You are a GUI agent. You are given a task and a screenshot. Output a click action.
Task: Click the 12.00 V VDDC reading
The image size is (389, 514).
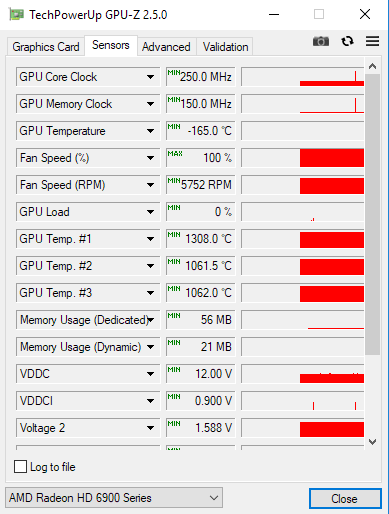click(201, 374)
